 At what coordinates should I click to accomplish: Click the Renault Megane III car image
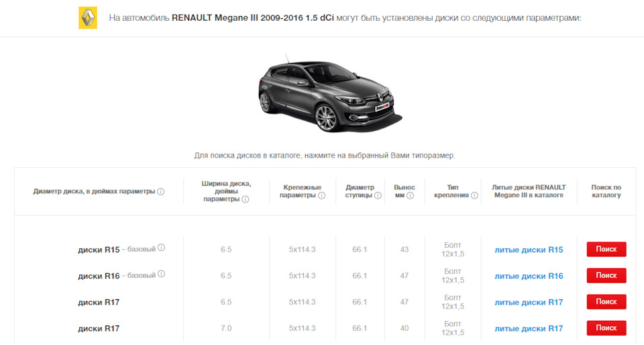330,94
